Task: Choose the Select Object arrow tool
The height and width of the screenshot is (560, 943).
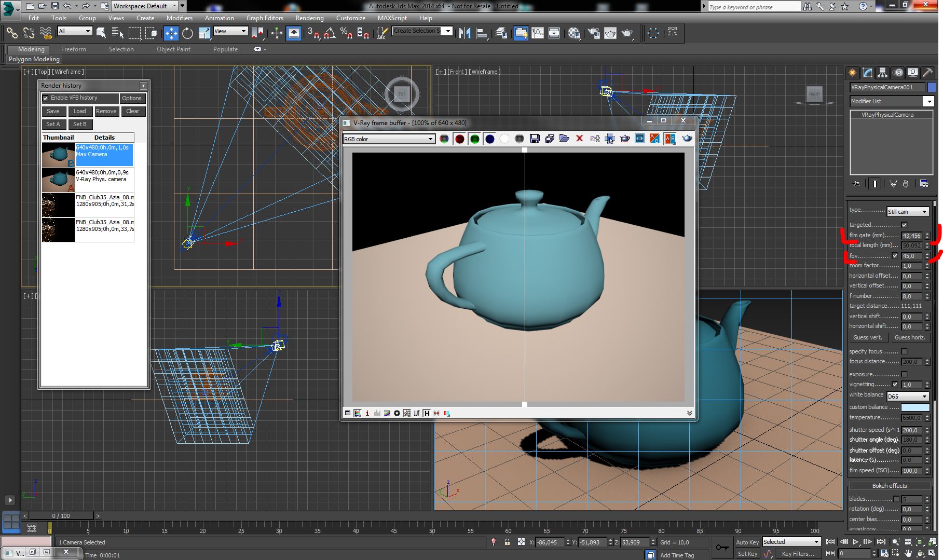Action: click(x=101, y=33)
